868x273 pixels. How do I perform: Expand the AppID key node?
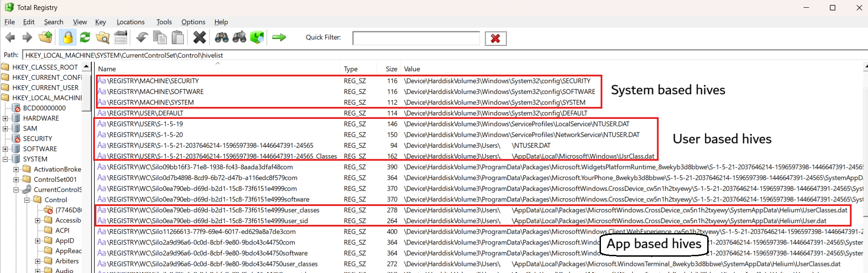[x=38, y=241]
